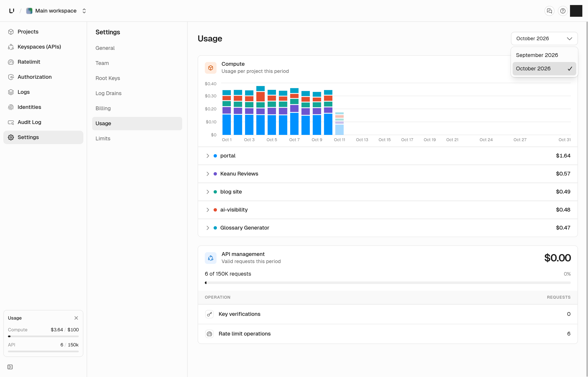The width and height of the screenshot is (588, 377).
Task: Open the General settings tab
Action: [x=137, y=48]
